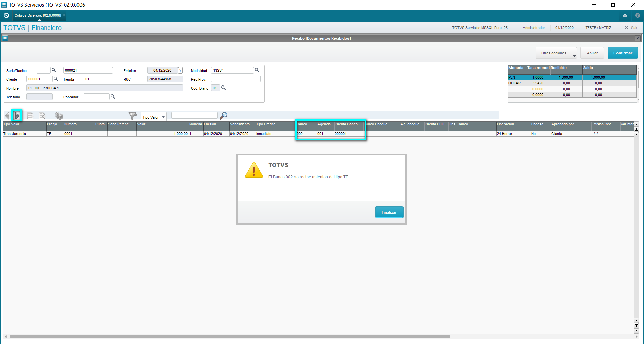The image size is (644, 344).
Task: Click the money bag payment icon
Action: (x=59, y=116)
